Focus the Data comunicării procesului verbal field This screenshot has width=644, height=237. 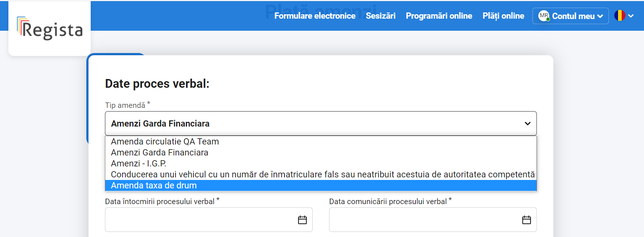pos(433,219)
